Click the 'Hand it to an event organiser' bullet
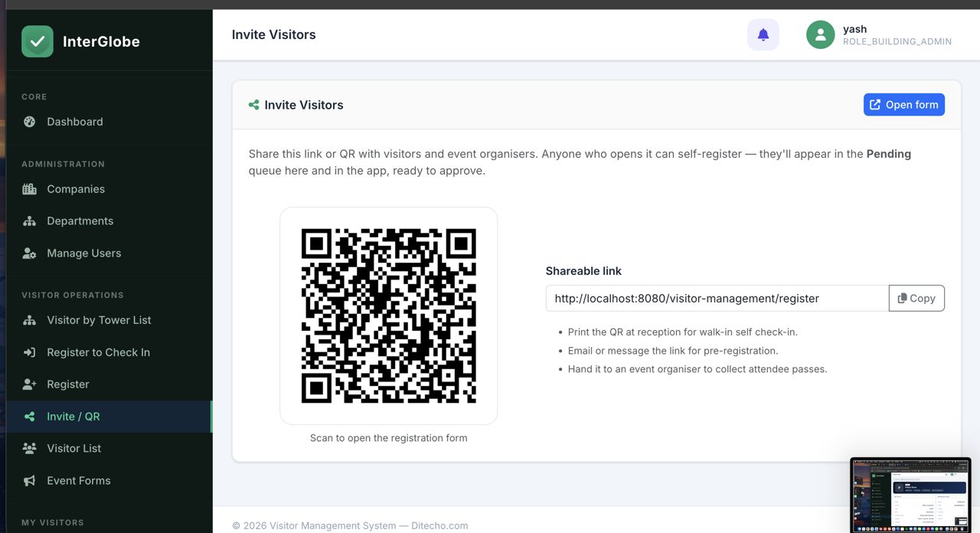The width and height of the screenshot is (980, 533). click(x=697, y=369)
